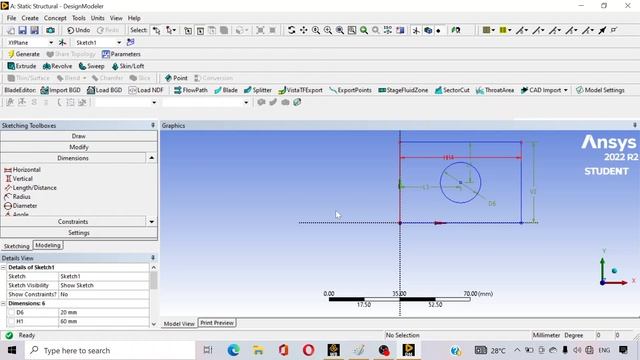
Task: Toggle display of plane axes icon
Action: click(x=416, y=30)
